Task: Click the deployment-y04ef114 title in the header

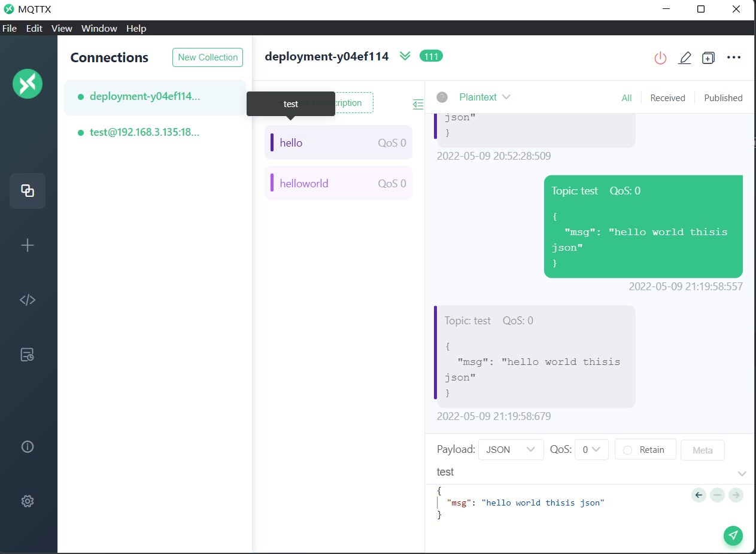Action: click(x=327, y=57)
